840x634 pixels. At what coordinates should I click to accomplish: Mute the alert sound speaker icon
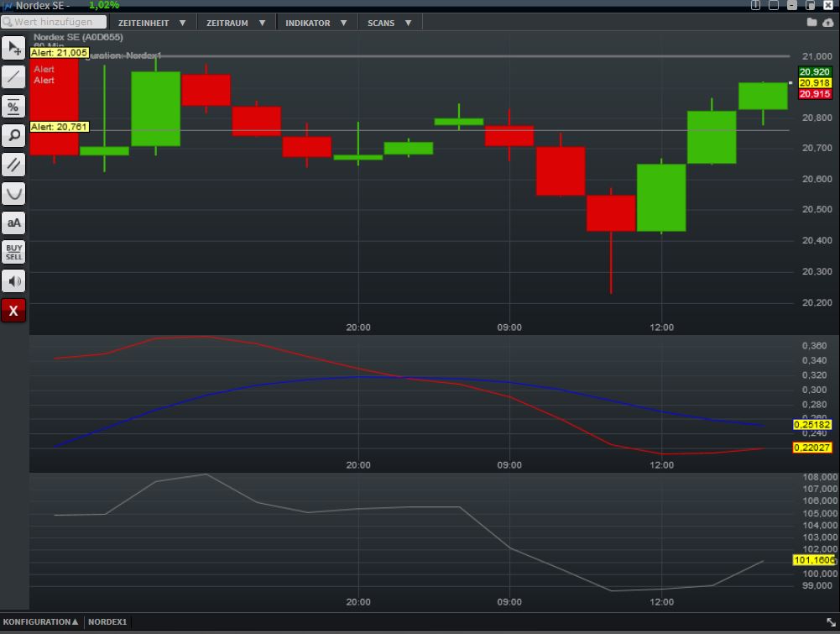click(13, 280)
